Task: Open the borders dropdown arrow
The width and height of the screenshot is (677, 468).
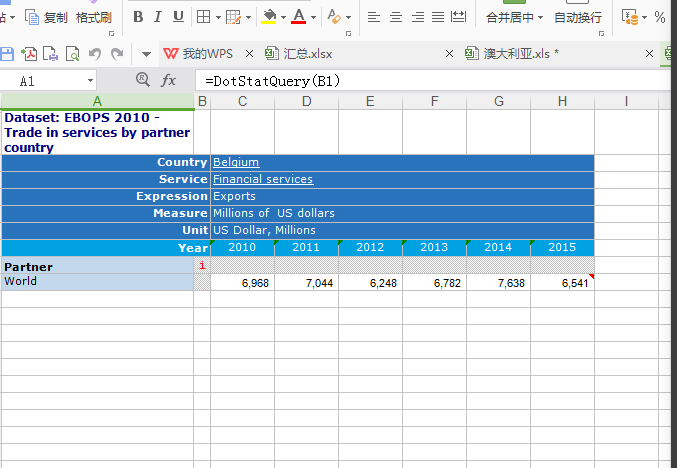Action: 217,17
